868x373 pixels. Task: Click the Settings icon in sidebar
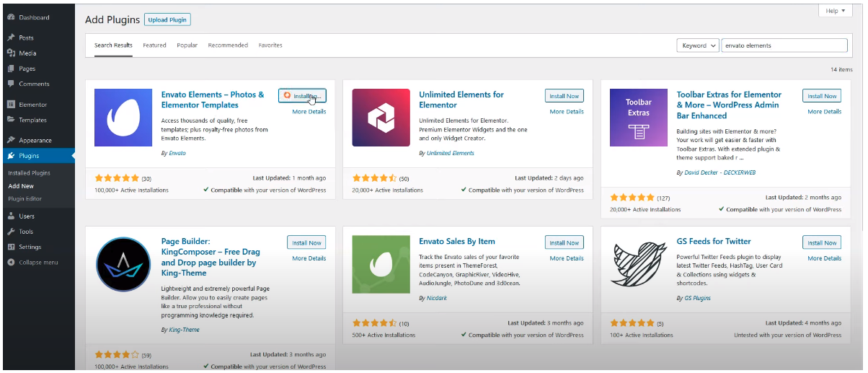(11, 247)
